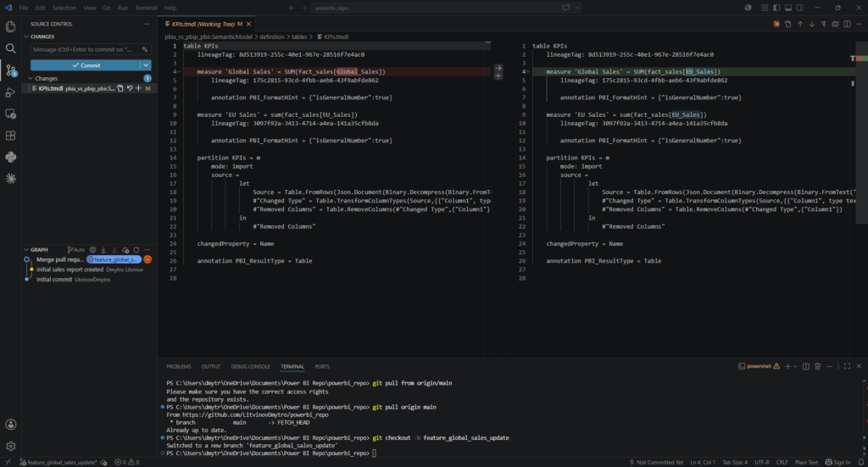The width and height of the screenshot is (868, 467).
Task: Open editor more actions ellipsis menu
Action: pos(859,24)
